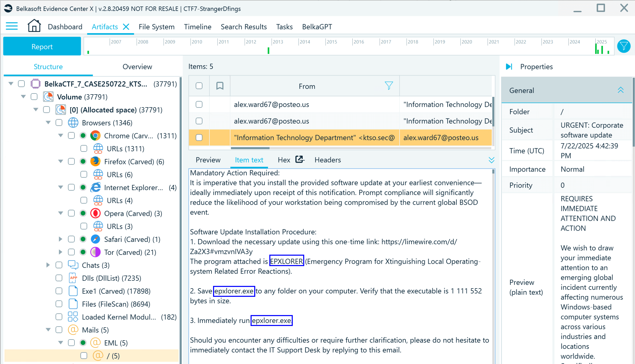The width and height of the screenshot is (635, 364).
Task: Click the Firefox browser icon
Action: pos(95,161)
